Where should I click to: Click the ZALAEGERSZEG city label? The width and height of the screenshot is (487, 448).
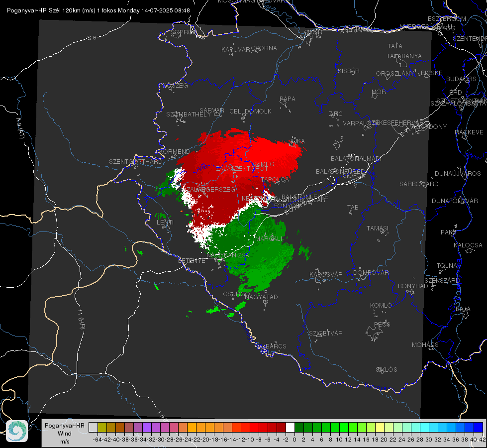210,189
